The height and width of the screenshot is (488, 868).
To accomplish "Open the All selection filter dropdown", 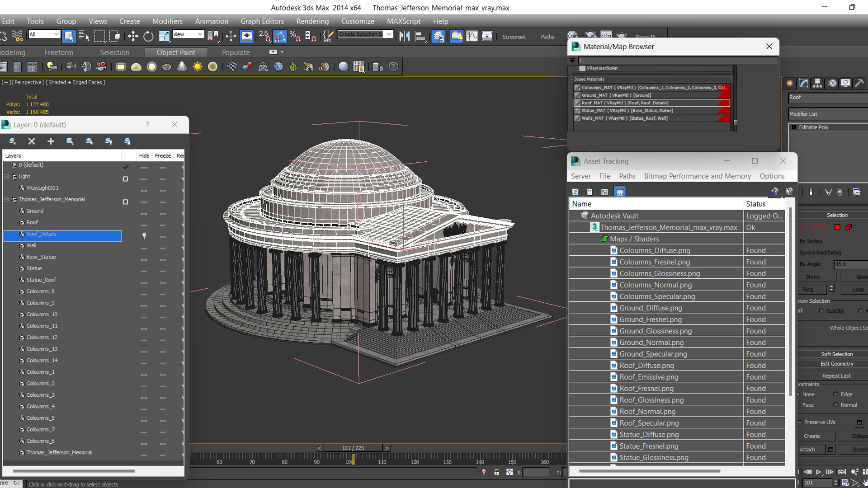I will click(x=44, y=34).
